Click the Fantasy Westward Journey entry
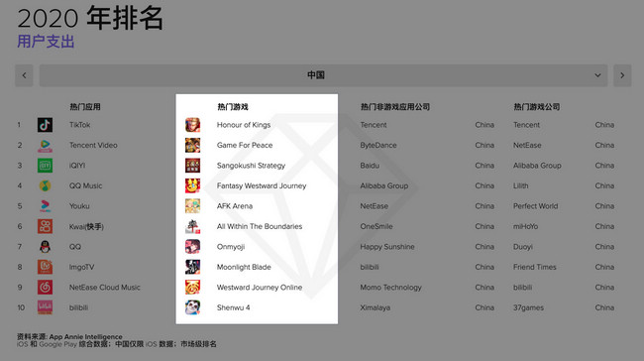This screenshot has height=361, width=644. [x=262, y=185]
